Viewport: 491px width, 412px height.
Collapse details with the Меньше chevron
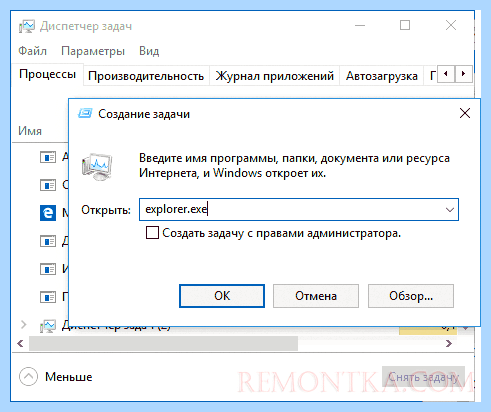(28, 377)
